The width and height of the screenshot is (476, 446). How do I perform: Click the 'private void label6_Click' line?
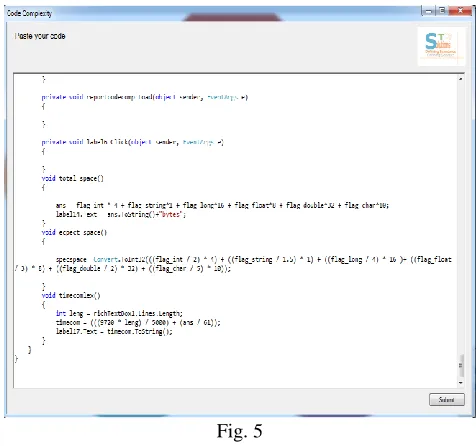pos(132,142)
